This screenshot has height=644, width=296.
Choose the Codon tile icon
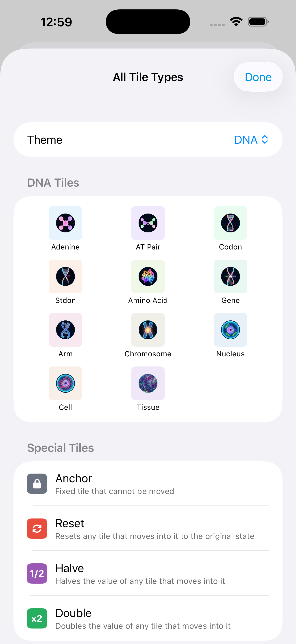tap(230, 223)
